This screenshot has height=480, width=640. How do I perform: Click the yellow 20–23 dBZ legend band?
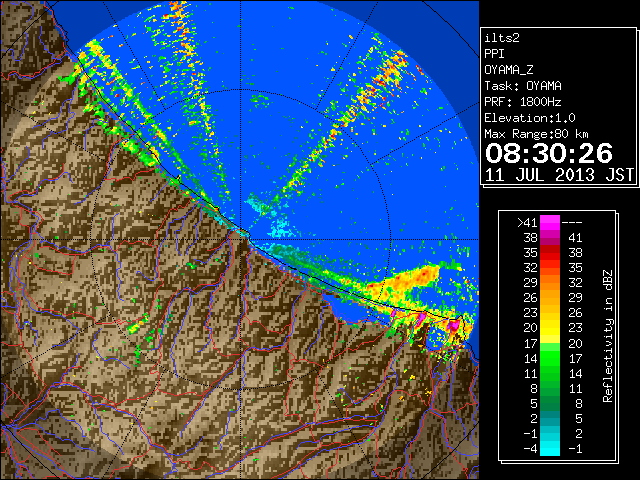(x=550, y=328)
